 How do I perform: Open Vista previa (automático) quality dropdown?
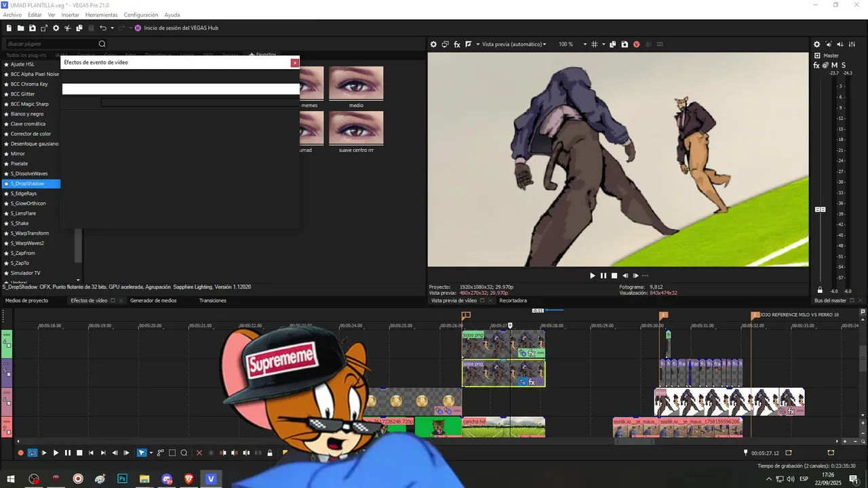(x=514, y=44)
